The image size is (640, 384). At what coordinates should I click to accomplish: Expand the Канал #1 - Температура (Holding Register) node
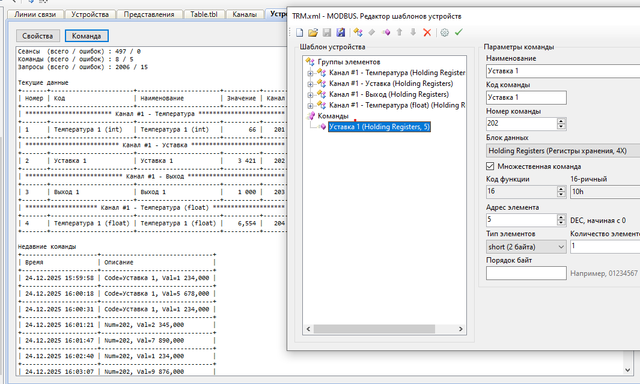[310, 73]
